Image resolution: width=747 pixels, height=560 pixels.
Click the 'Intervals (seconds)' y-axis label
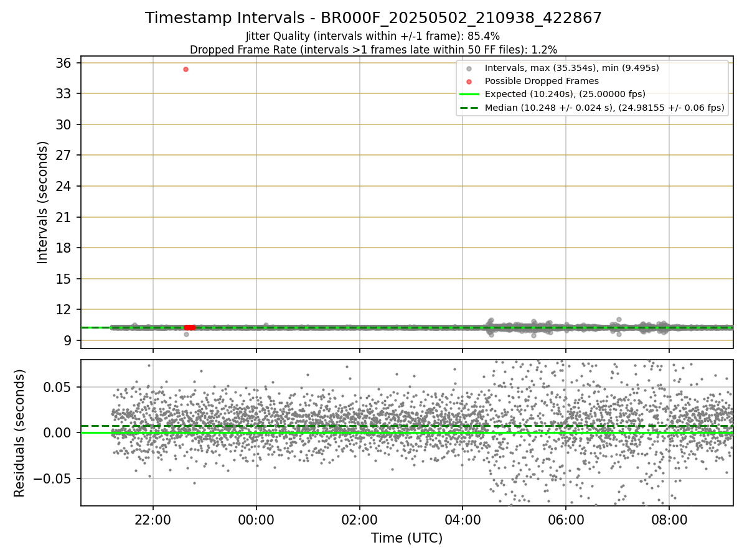42,202
